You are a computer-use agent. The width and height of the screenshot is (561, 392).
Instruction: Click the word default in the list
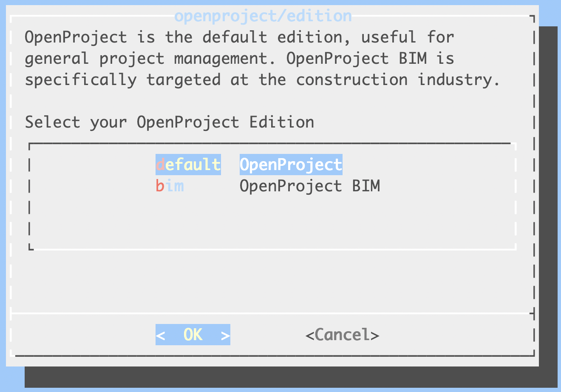pyautogui.click(x=188, y=165)
